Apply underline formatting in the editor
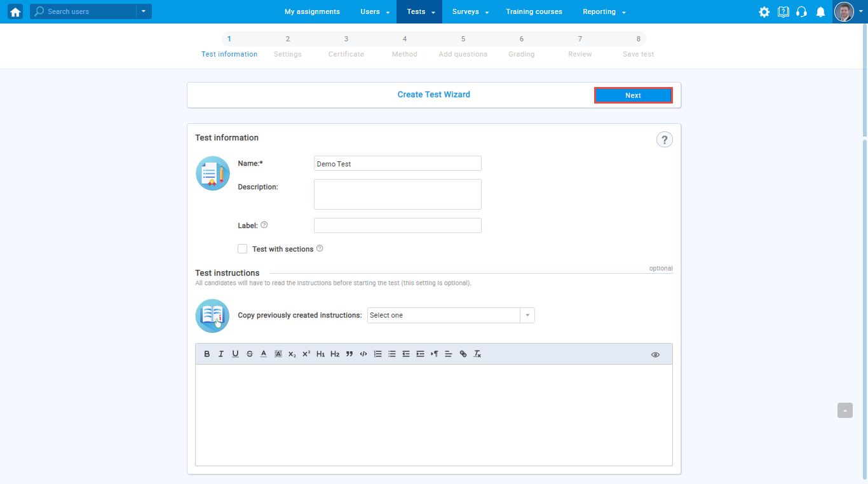 [x=235, y=354]
